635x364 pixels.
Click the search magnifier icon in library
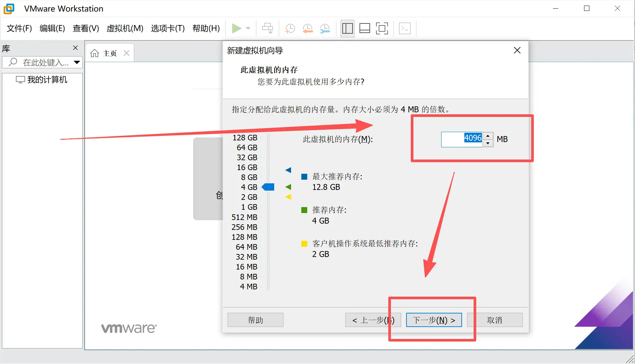(x=13, y=62)
